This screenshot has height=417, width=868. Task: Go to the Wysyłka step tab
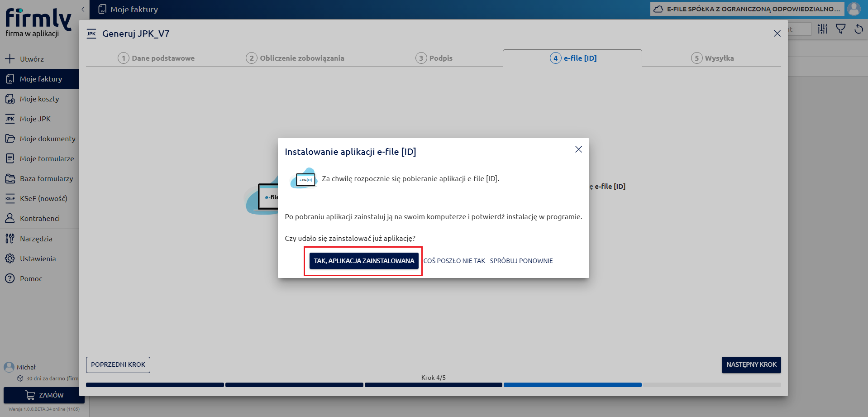click(x=712, y=58)
